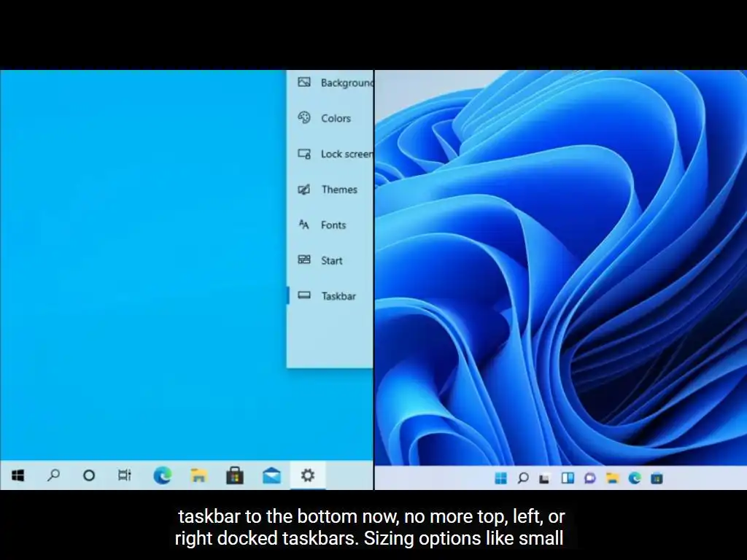Click the Windows 10 taskbar search magnifier
This screenshot has width=747, height=560.
point(53,475)
